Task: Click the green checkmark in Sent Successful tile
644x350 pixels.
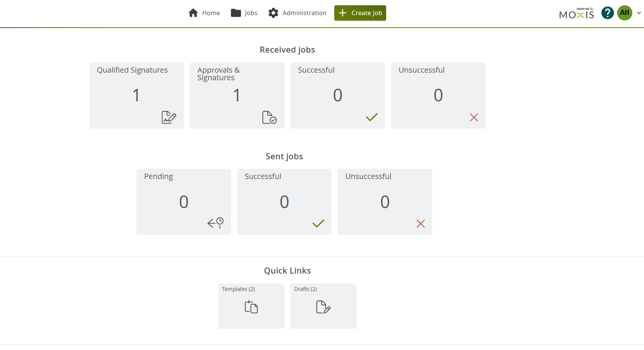Action: pos(318,224)
